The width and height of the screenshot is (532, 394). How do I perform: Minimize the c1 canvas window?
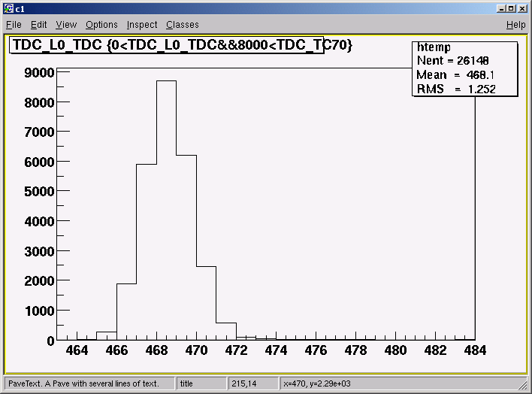(500, 8)
